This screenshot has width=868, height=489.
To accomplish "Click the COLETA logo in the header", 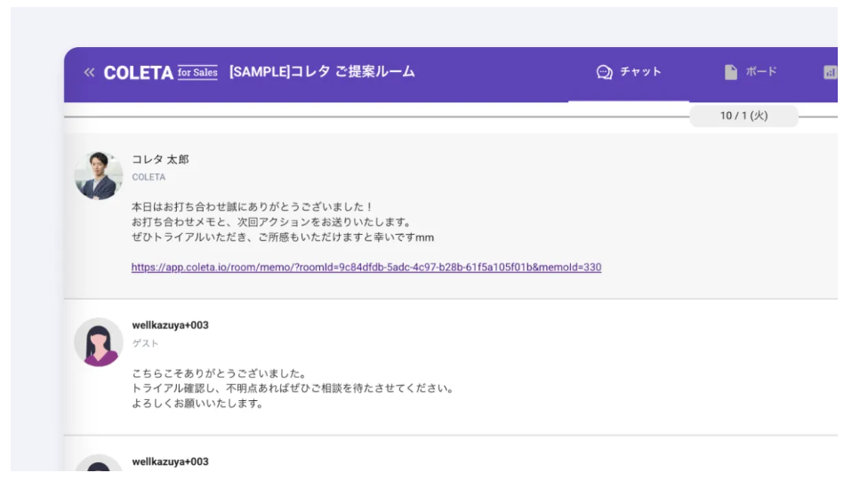I will tap(138, 73).
